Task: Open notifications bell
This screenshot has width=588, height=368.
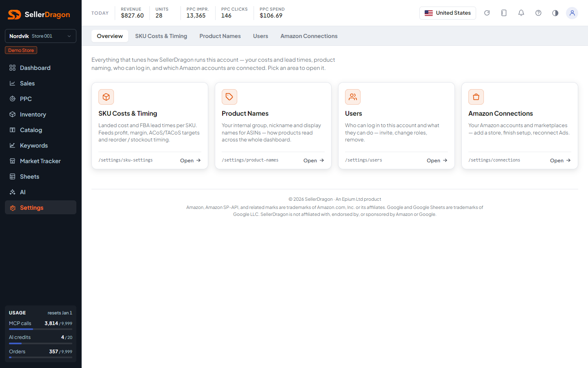Action: tap(521, 13)
